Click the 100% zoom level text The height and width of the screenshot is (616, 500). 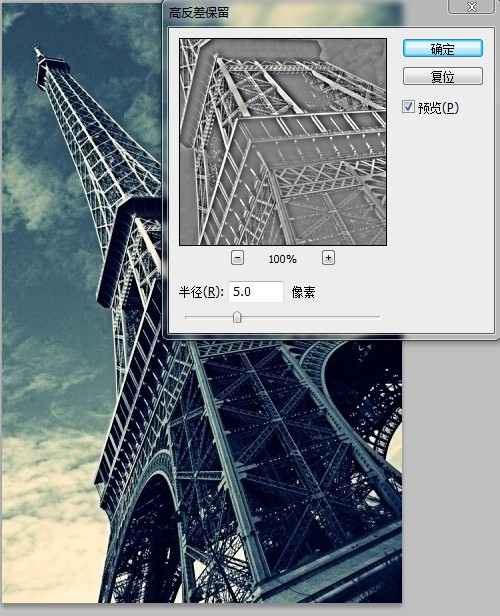[x=282, y=259]
